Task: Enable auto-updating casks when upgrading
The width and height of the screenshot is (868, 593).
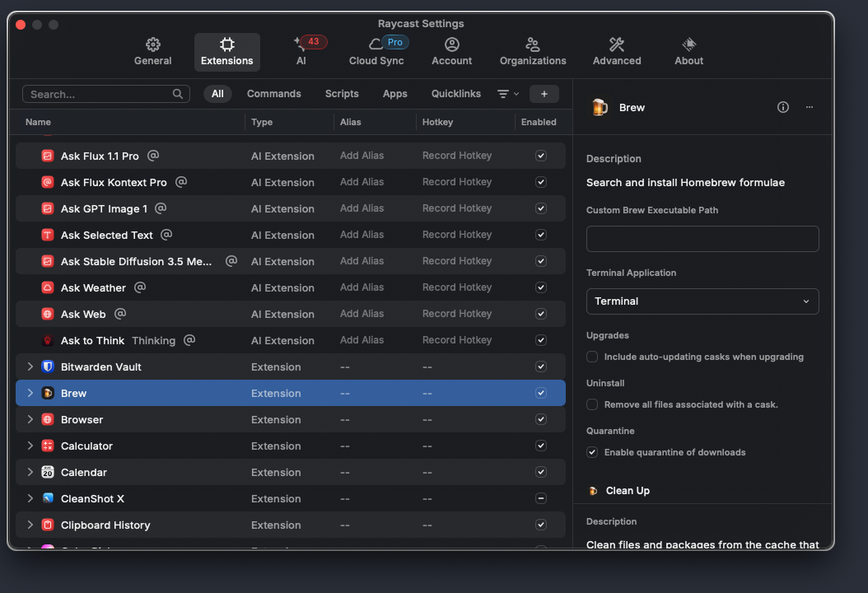Action: (592, 357)
